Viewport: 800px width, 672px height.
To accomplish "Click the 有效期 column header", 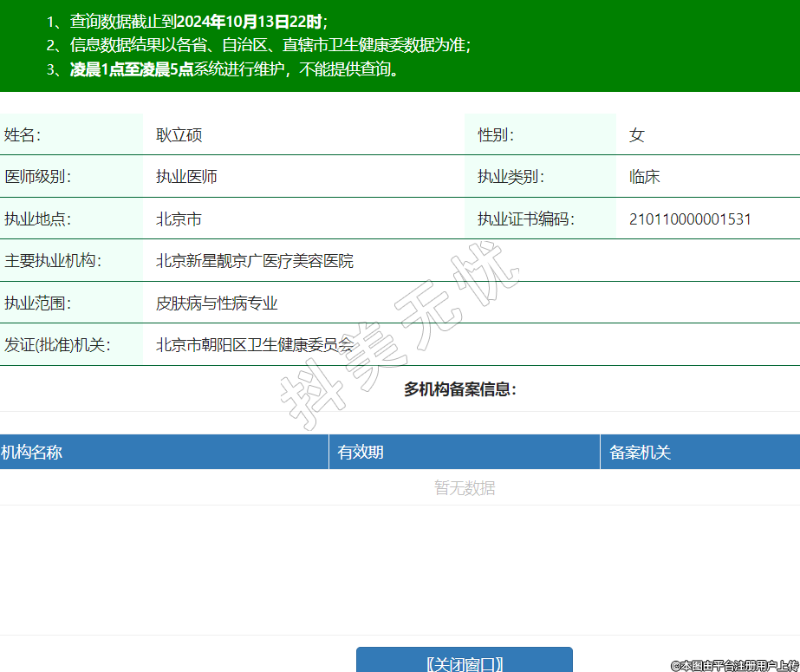I will click(x=361, y=453).
